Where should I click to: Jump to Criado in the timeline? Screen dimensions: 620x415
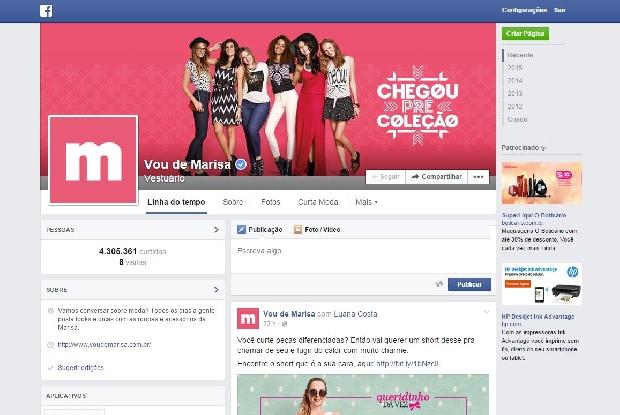pyautogui.click(x=517, y=119)
